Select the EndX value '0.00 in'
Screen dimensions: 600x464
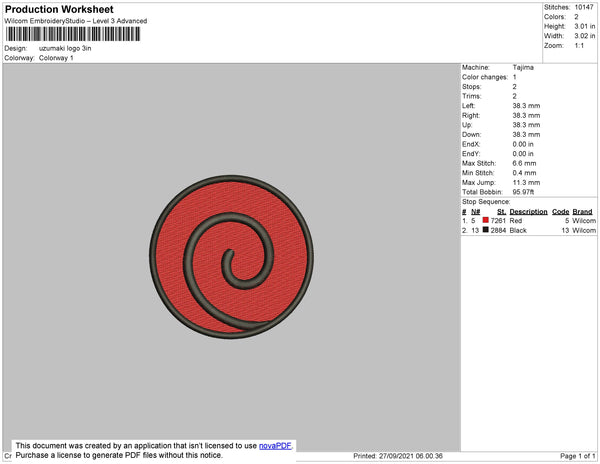coord(523,144)
